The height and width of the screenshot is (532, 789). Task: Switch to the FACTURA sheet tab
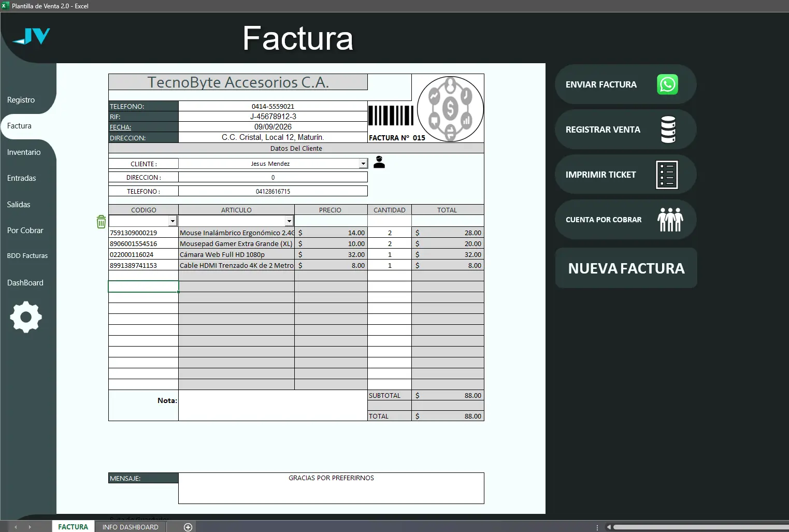(x=73, y=527)
